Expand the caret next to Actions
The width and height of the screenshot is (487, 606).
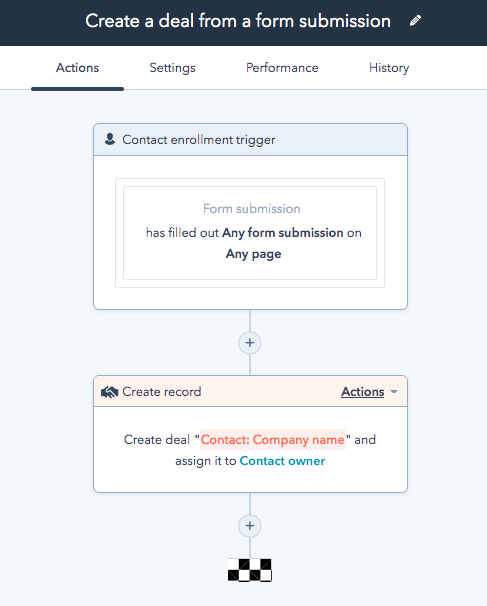coord(394,392)
